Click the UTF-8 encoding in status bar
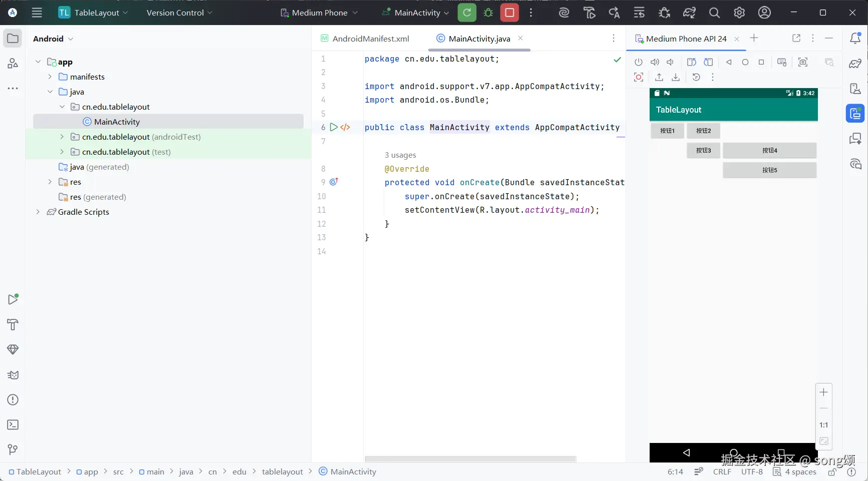Screen dimensions: 868x481 click(752, 471)
